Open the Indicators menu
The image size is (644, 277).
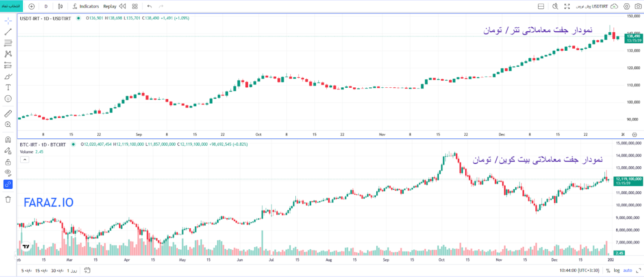tap(86, 6)
